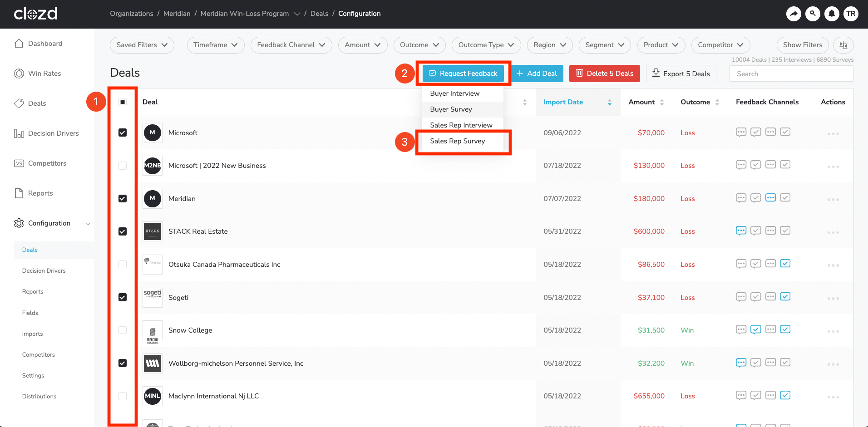Uncheck the Wollborg-michelson checkbox
Image resolution: width=868 pixels, height=427 pixels.
(x=123, y=363)
